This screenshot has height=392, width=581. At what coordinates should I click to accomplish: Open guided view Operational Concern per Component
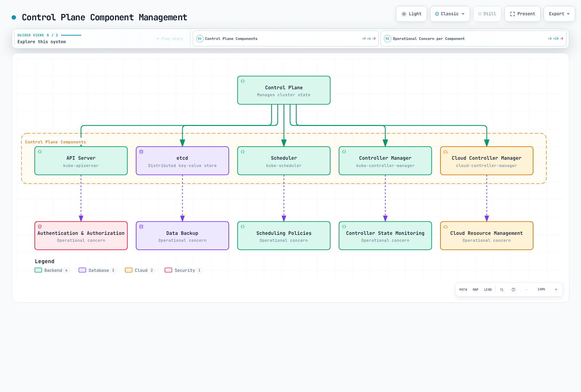tap(474, 38)
